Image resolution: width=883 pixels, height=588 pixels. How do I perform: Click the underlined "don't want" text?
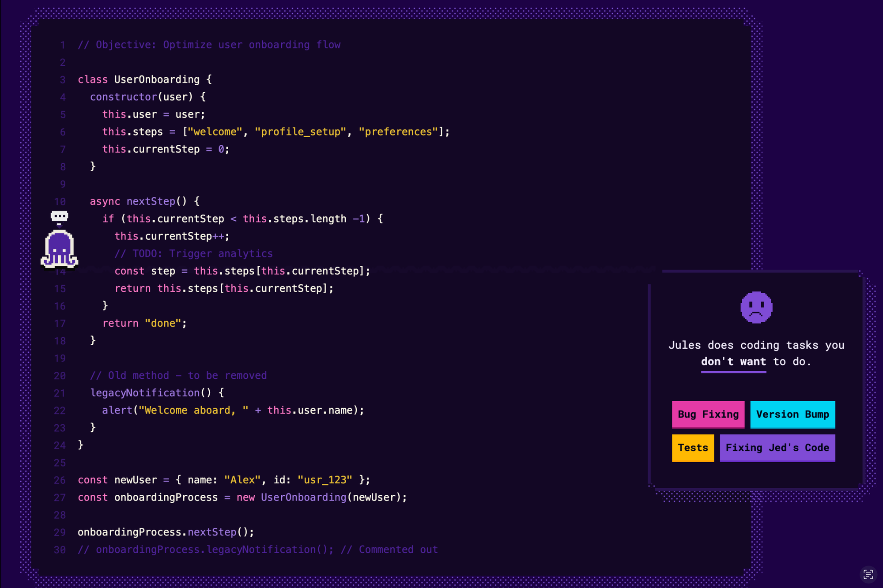pos(733,362)
